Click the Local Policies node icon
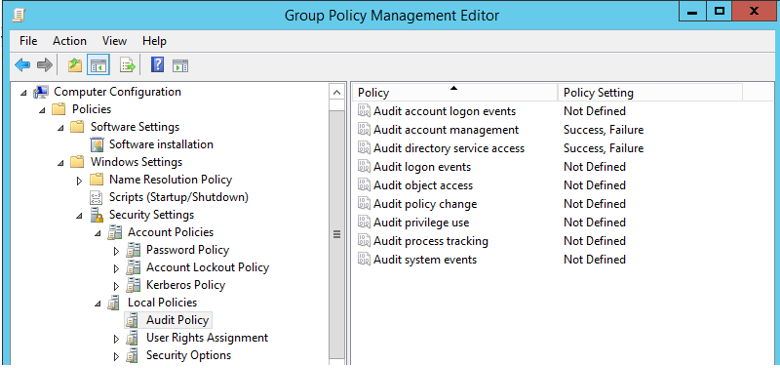The height and width of the screenshot is (368, 780). (115, 302)
